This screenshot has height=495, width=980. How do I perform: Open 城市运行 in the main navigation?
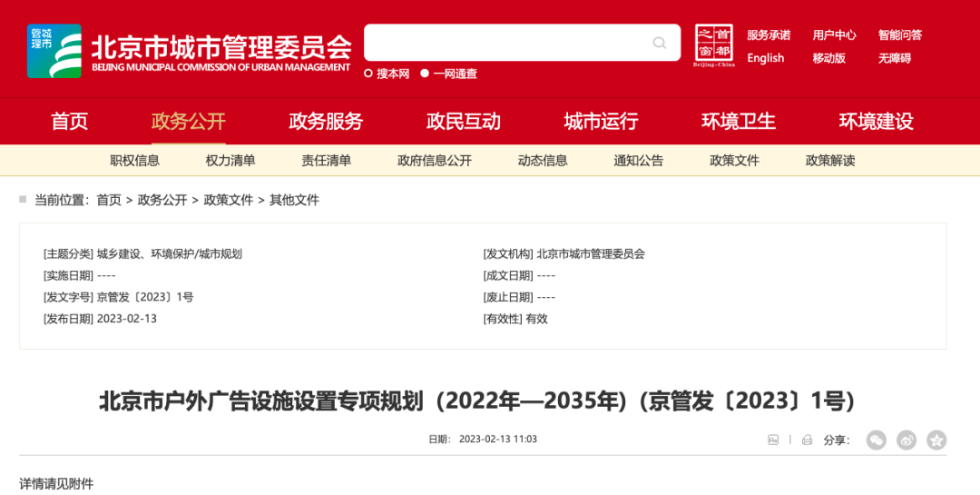[x=601, y=121]
